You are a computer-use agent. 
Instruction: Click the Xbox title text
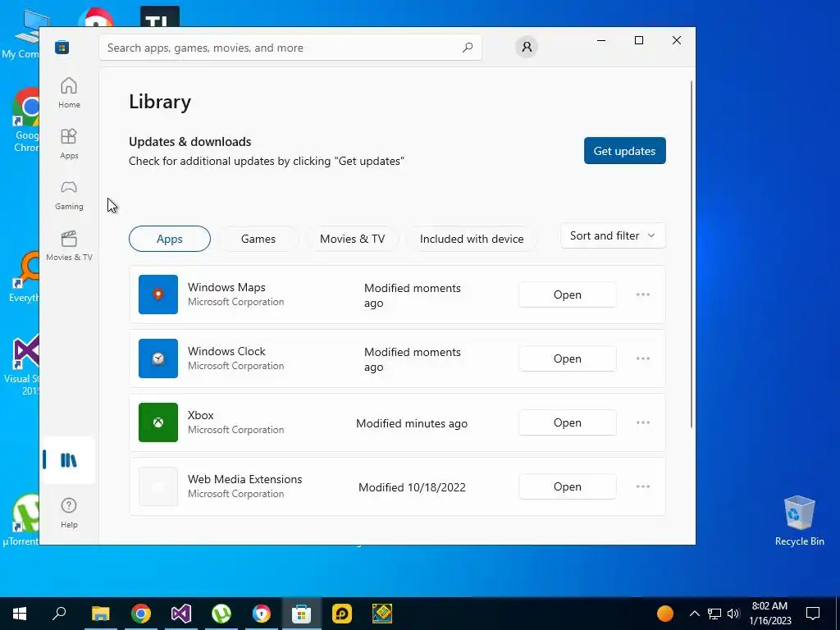[x=200, y=415]
